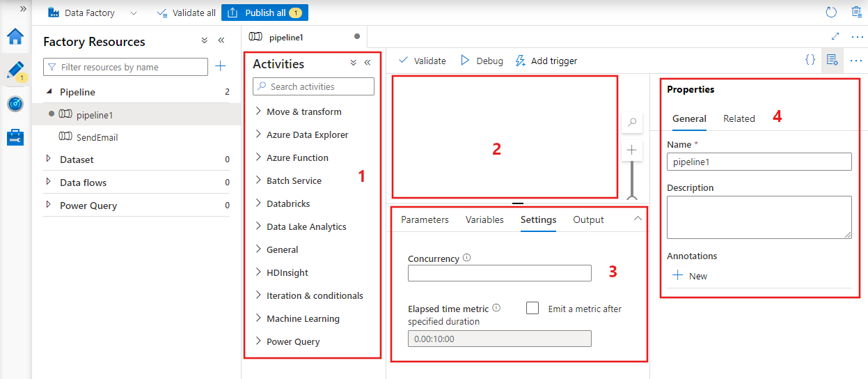The image size is (868, 379).
Task: Switch to the Related properties tab
Action: pyautogui.click(x=739, y=118)
